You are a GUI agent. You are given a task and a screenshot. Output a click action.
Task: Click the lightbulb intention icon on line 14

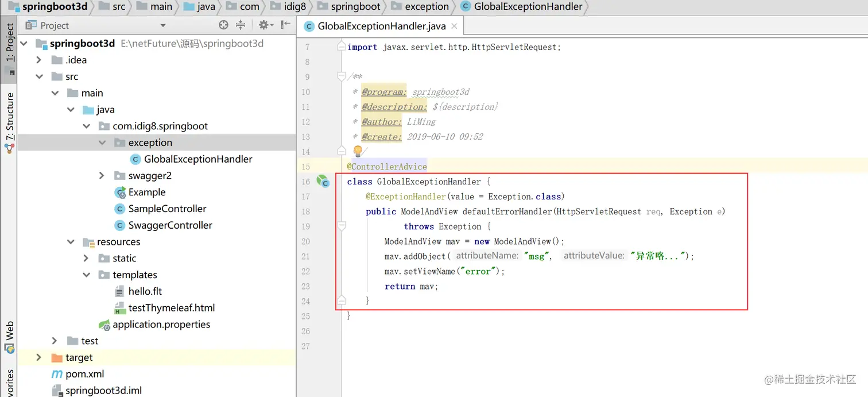357,151
